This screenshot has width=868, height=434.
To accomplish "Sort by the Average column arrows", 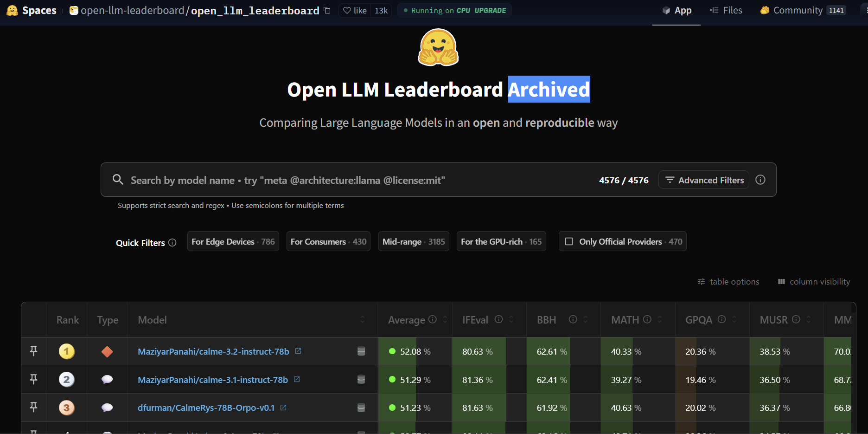I will click(x=445, y=319).
